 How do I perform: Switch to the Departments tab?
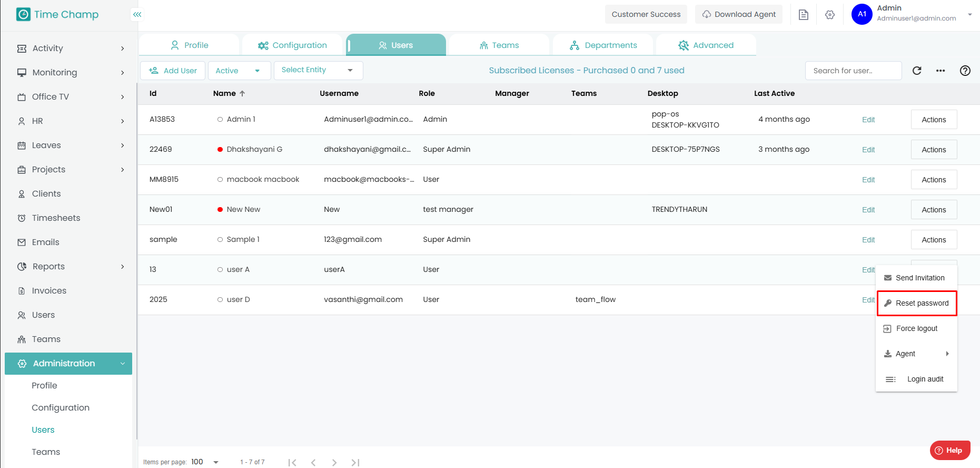click(603, 45)
